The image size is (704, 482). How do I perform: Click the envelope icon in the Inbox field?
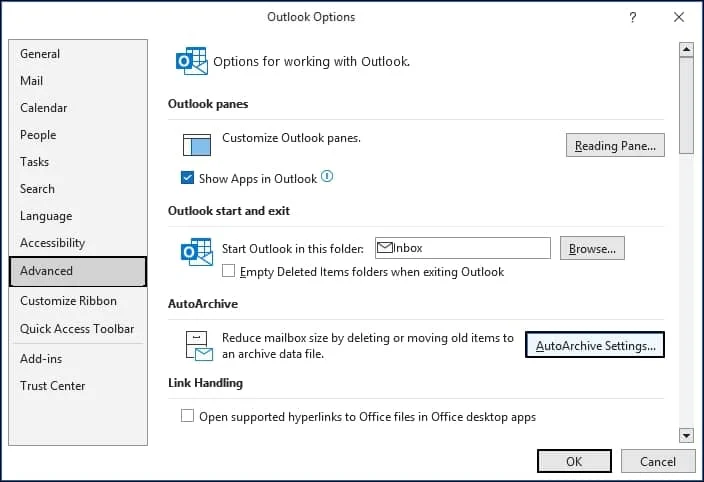coord(385,248)
